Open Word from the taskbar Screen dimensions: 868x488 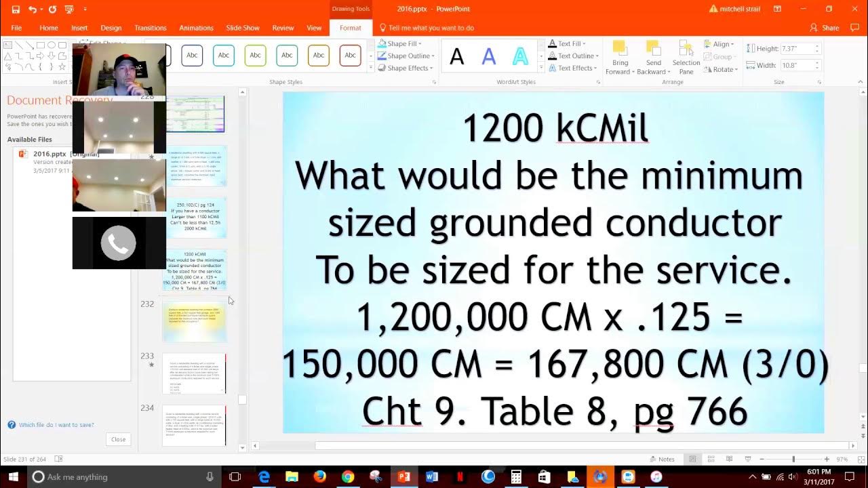pos(432,477)
